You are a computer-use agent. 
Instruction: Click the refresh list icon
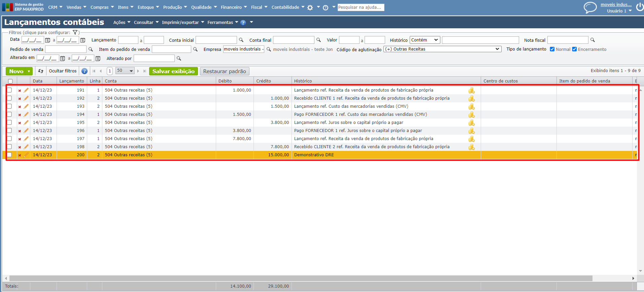[41, 71]
